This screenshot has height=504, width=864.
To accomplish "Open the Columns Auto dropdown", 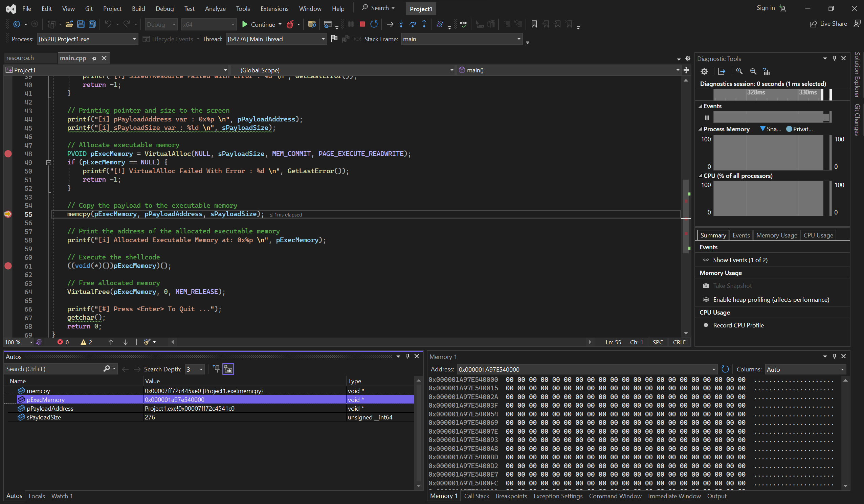I will tap(805, 369).
